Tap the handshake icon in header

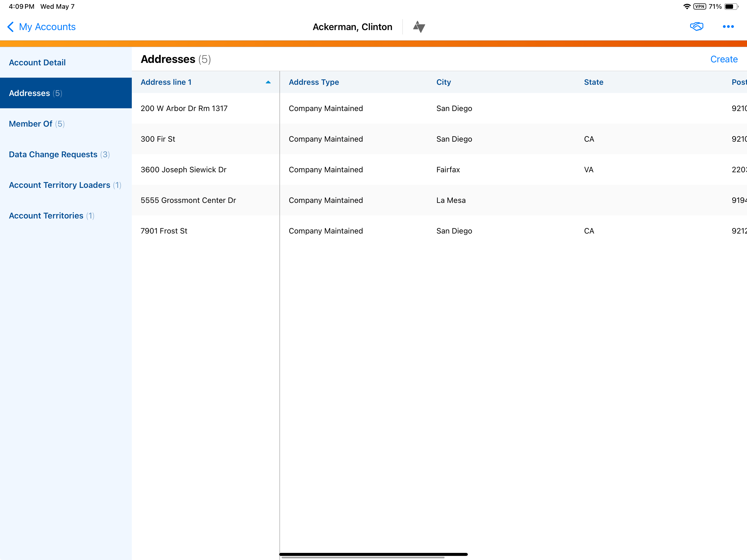coord(696,27)
